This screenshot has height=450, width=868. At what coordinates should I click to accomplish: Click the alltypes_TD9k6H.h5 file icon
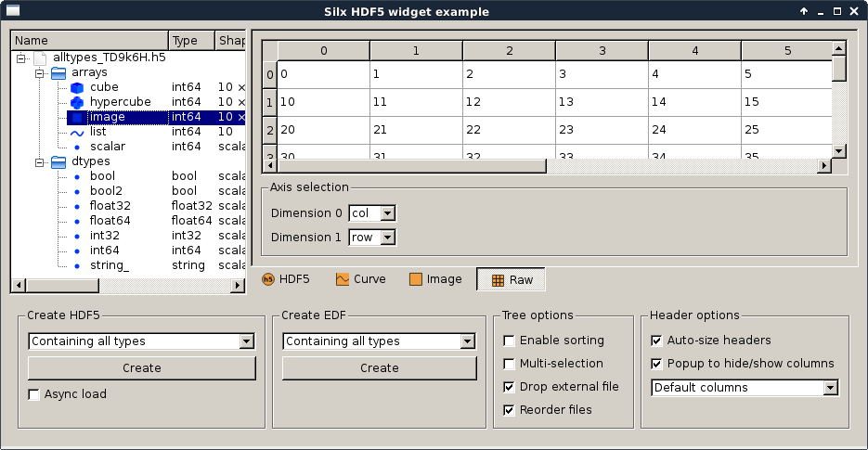point(40,58)
